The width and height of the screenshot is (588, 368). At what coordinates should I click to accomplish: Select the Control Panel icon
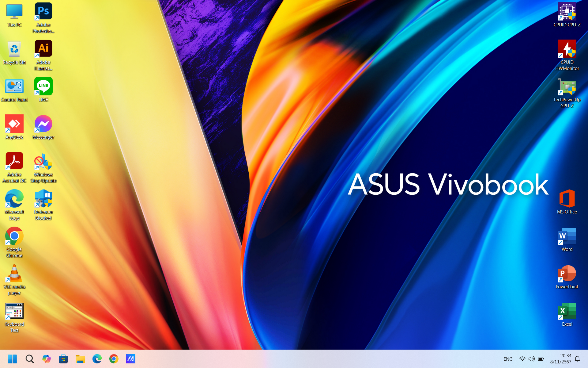click(14, 90)
